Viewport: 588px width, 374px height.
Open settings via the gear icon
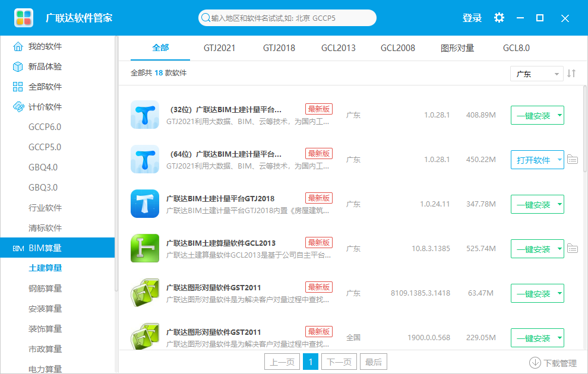499,18
